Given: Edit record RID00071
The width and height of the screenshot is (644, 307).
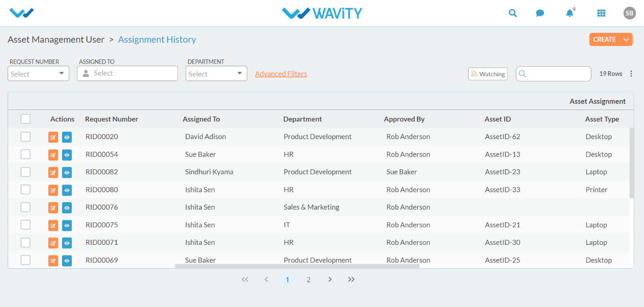Looking at the screenshot, I should point(53,243).
